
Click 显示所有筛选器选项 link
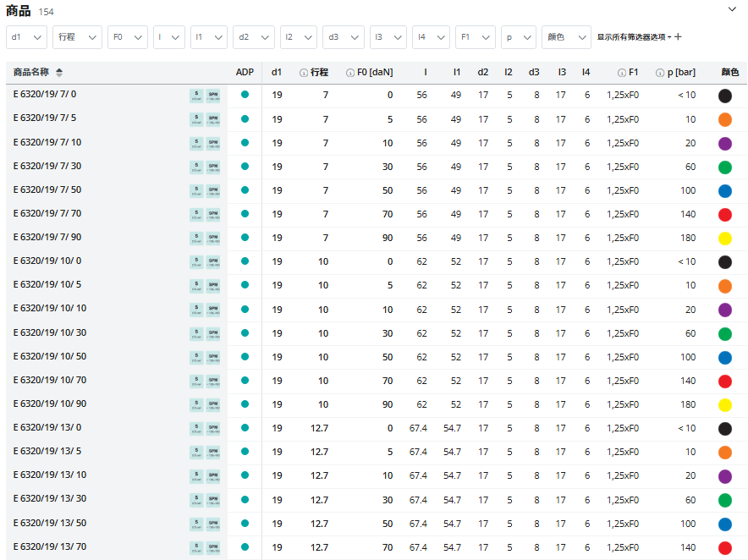(x=631, y=37)
